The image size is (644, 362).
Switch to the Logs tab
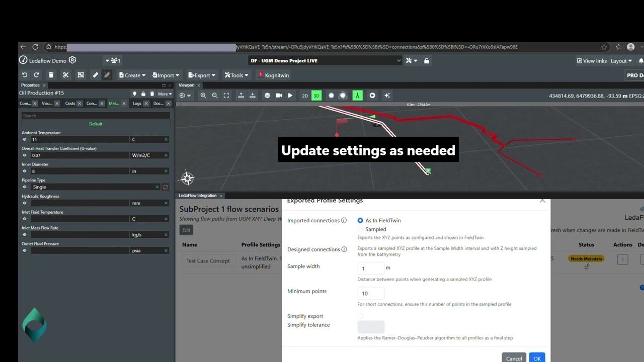(x=137, y=104)
